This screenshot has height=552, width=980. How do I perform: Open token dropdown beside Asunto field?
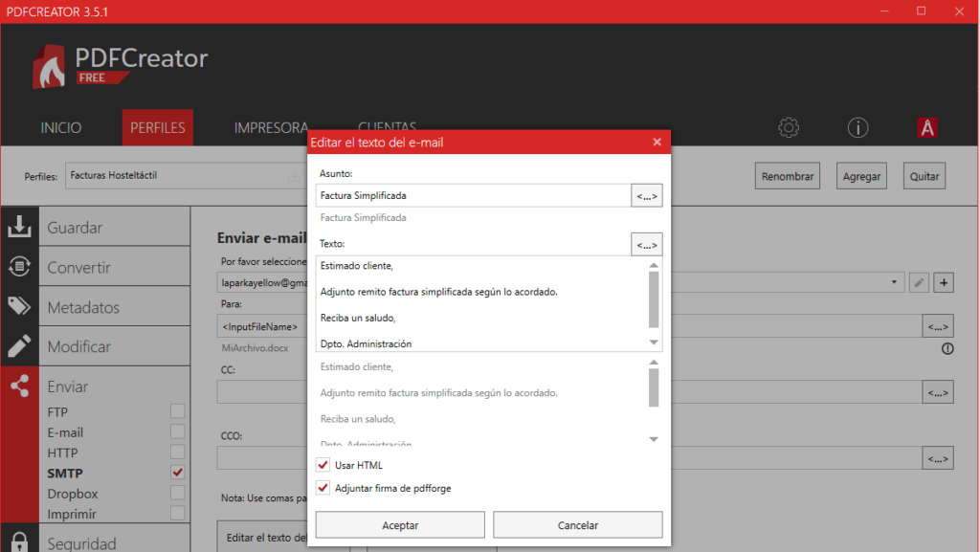[647, 196]
